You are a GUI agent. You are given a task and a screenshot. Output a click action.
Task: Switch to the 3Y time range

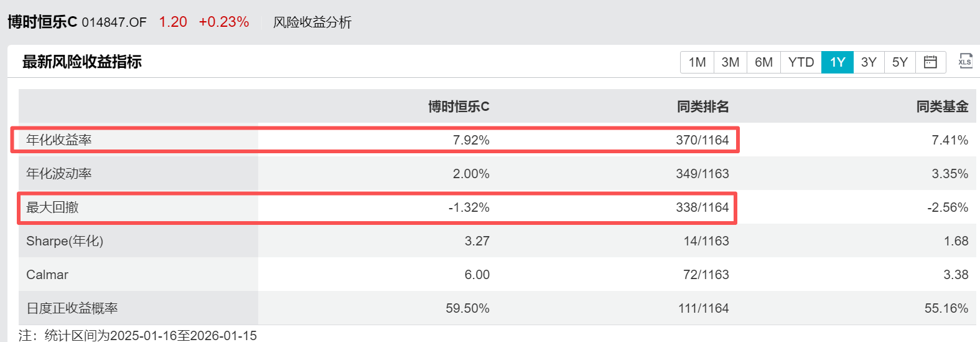(x=869, y=62)
